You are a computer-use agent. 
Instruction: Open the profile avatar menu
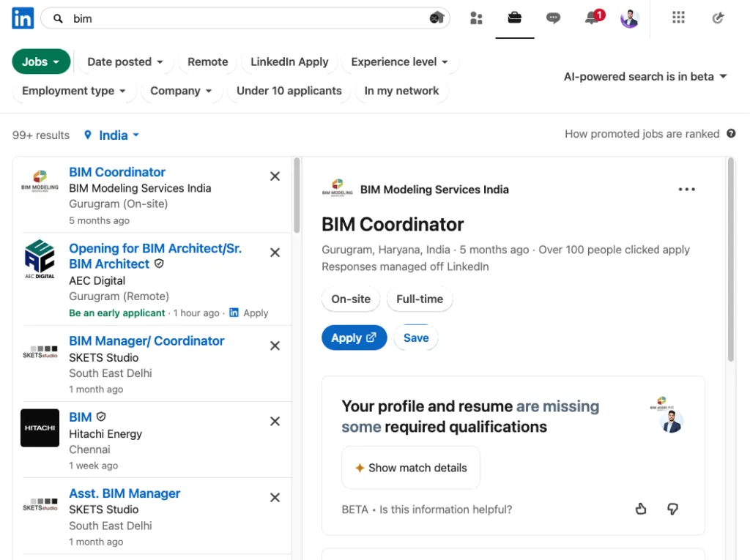tap(630, 18)
